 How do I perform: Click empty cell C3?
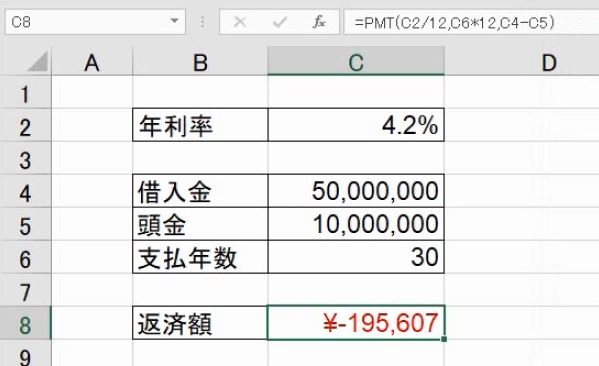pyautogui.click(x=356, y=158)
